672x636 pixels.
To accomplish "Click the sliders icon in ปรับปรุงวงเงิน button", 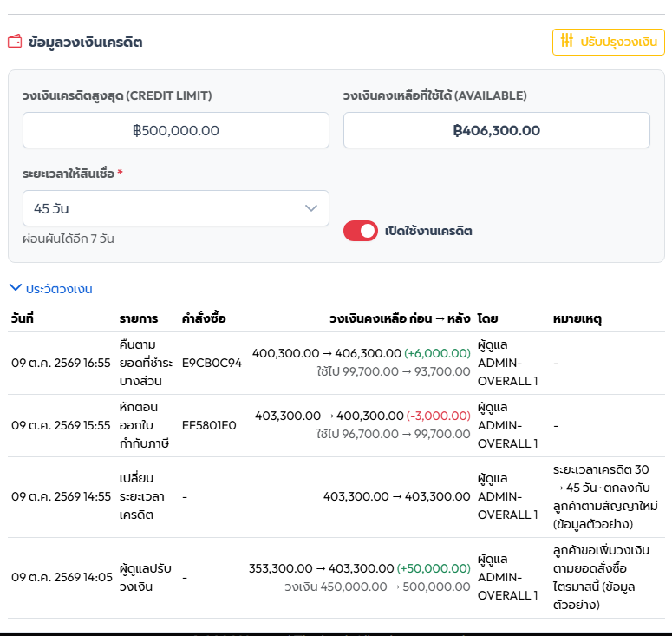I will (566, 40).
